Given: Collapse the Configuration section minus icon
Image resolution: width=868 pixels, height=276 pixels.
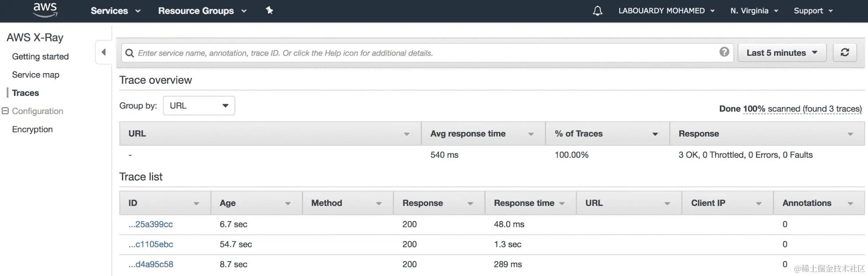Looking at the screenshot, I should 5,111.
